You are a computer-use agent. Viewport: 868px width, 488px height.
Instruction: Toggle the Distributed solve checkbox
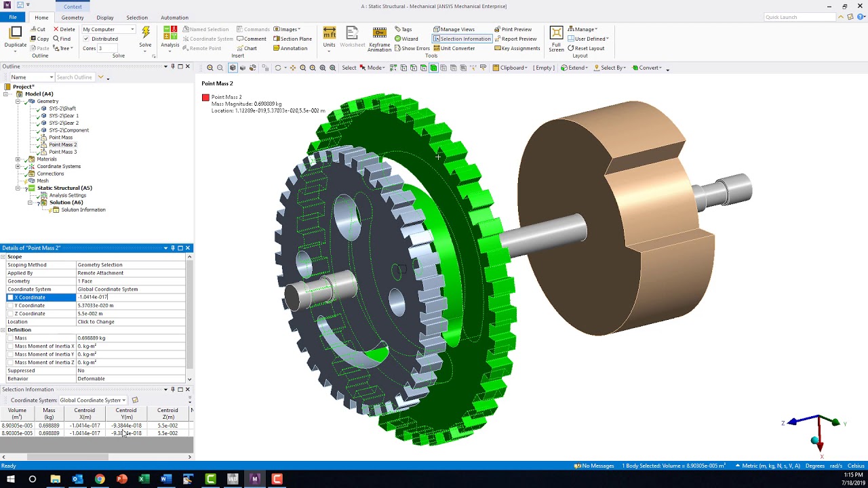(86, 39)
